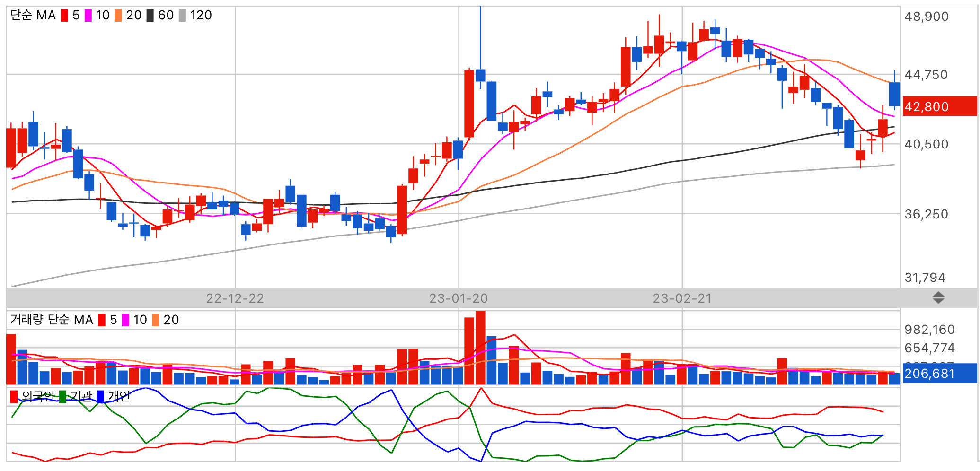Screen dimensions: 980x471
Task: Click the current price tag 42,800
Action: [940, 106]
